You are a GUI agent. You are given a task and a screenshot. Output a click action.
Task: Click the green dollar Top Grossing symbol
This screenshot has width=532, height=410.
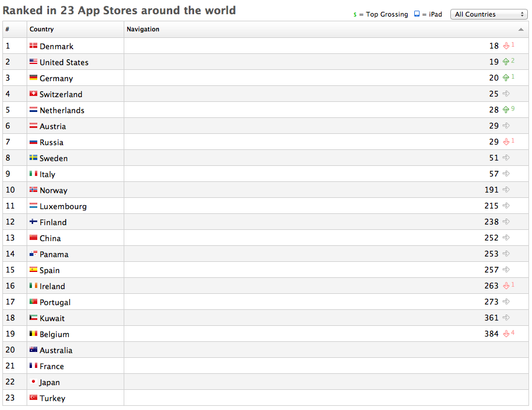[353, 14]
